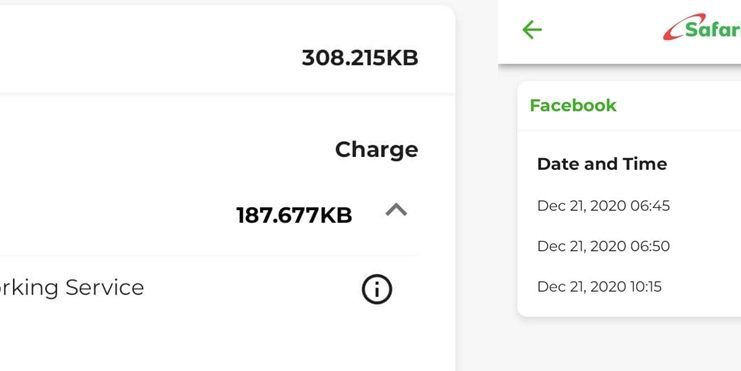Click the Safaricom header bar
Screen dimensions: 741x371
coord(620,31)
